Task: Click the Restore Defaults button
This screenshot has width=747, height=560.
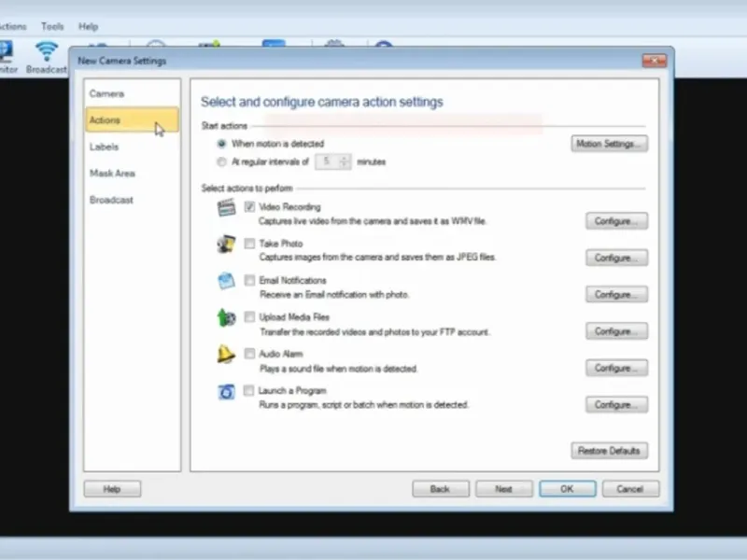Action: point(610,451)
